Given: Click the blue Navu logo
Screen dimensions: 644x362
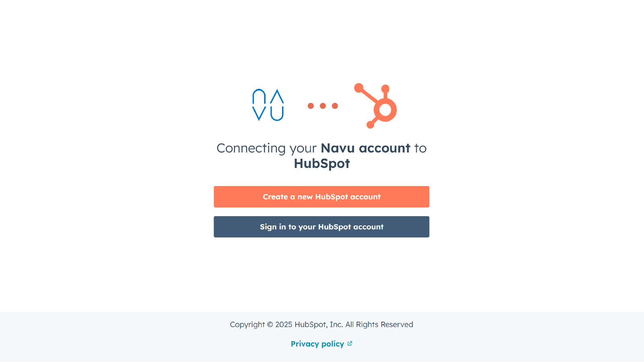Looking at the screenshot, I should click(268, 105).
